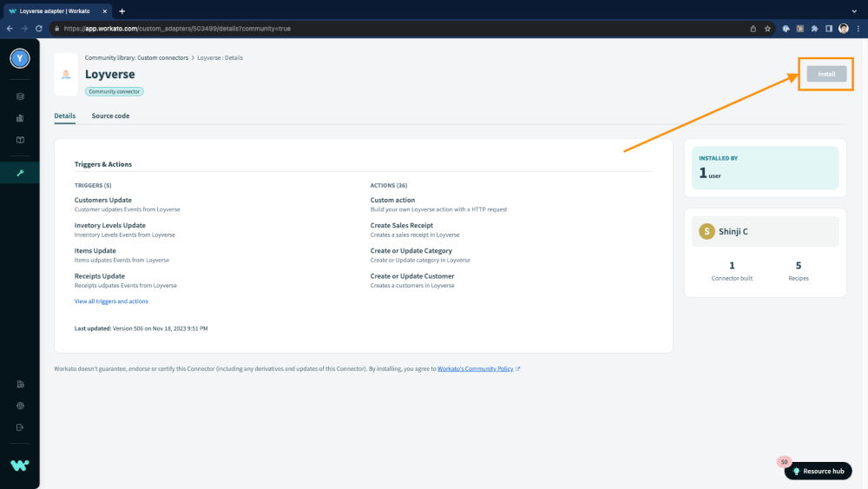
Task: Click the logout arrow icon in sidebar
Action: 20,427
